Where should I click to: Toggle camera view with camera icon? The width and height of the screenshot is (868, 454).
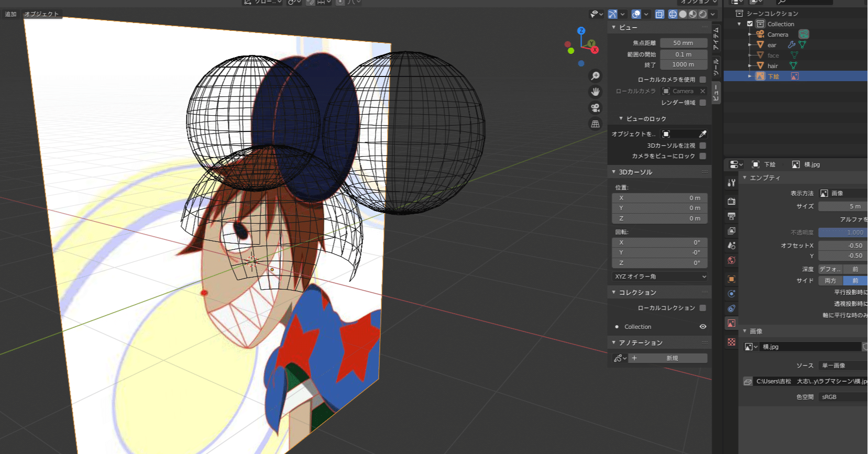595,108
